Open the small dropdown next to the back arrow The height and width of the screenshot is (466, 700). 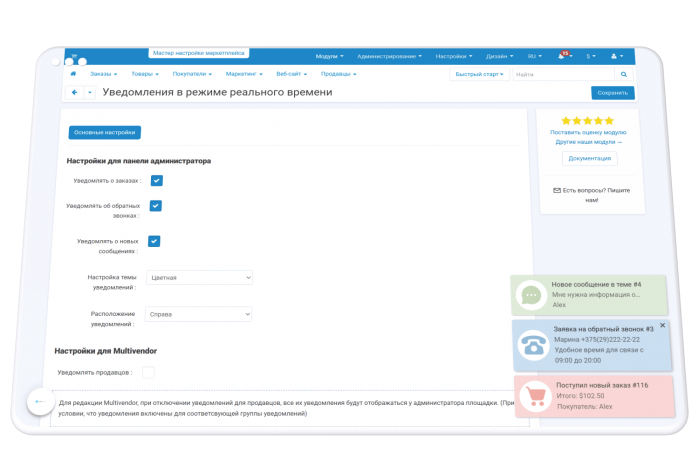pyautogui.click(x=90, y=92)
